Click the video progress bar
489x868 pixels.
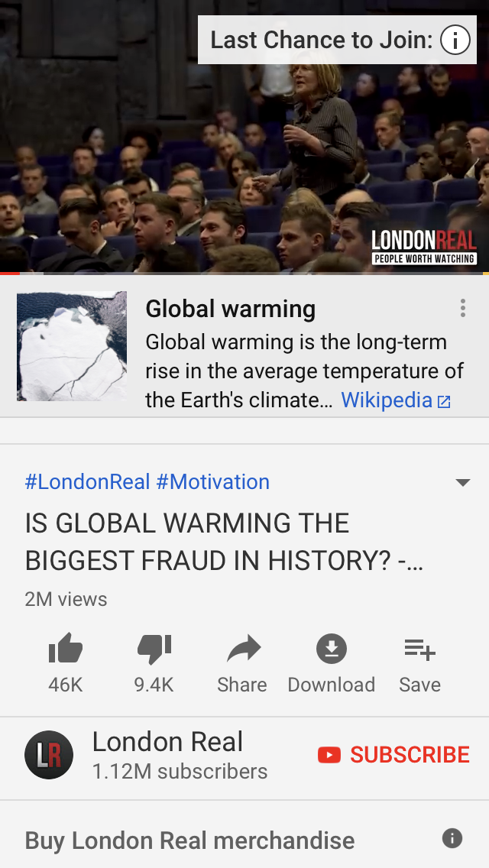(244, 274)
